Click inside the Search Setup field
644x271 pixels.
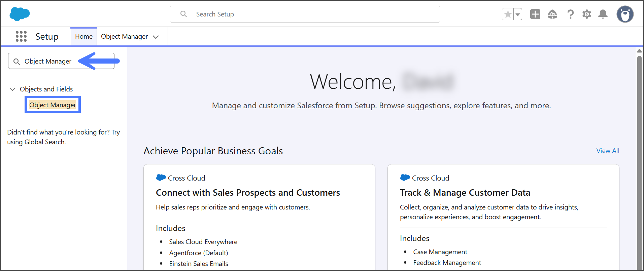coord(305,14)
